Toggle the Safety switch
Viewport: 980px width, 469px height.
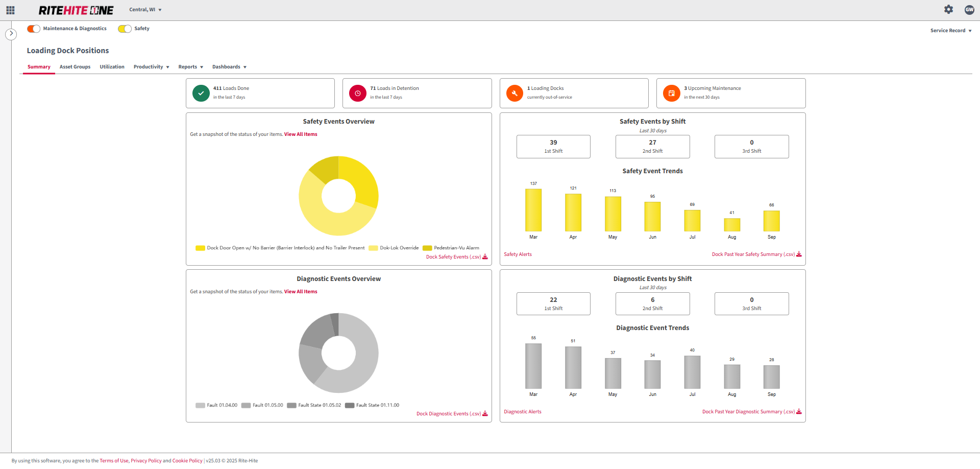pos(125,29)
